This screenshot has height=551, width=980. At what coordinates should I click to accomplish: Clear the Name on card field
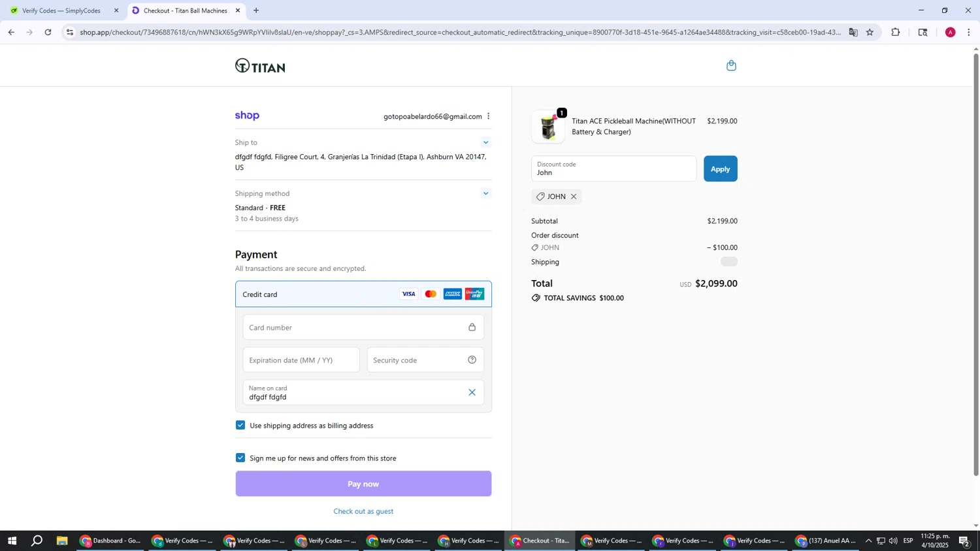coord(472,392)
